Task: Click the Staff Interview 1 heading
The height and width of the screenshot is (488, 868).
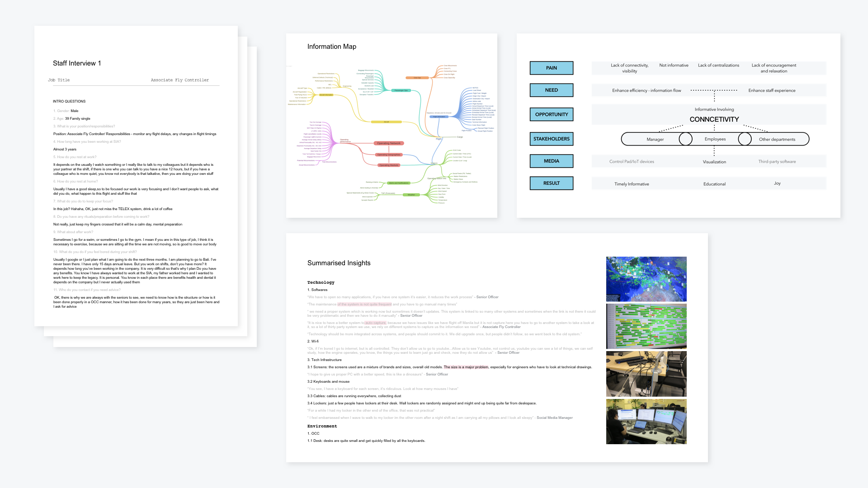Action: [77, 63]
